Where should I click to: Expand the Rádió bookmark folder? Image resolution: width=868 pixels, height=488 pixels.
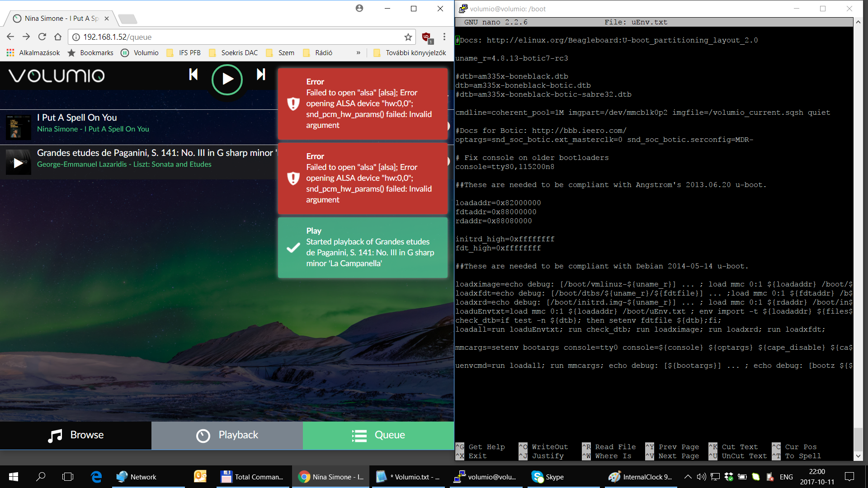point(318,53)
